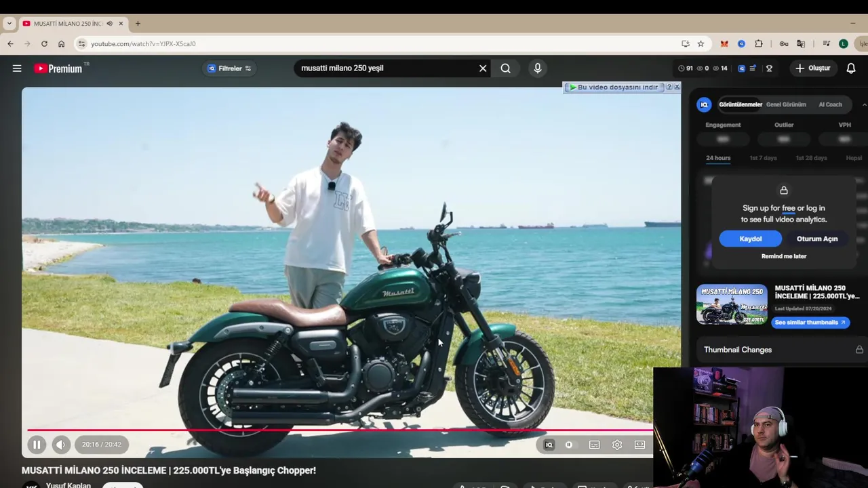Open the browser profile avatar L
The image size is (868, 488).
coord(844,44)
